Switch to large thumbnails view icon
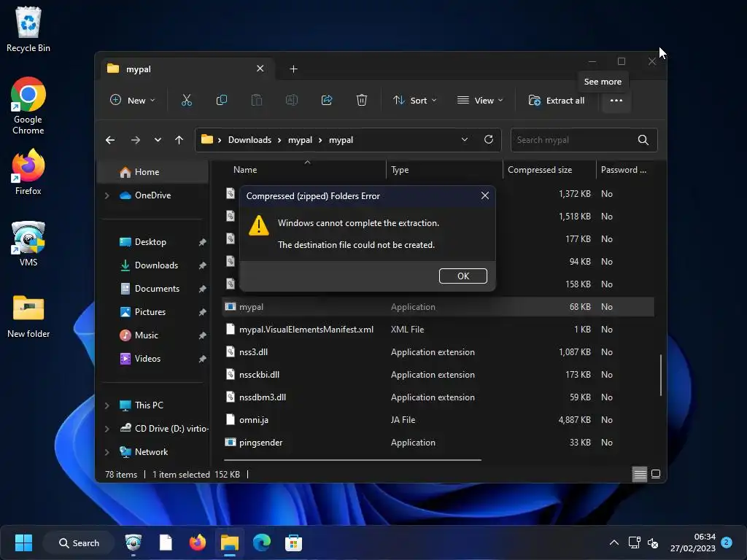This screenshot has width=747, height=560. click(x=656, y=474)
